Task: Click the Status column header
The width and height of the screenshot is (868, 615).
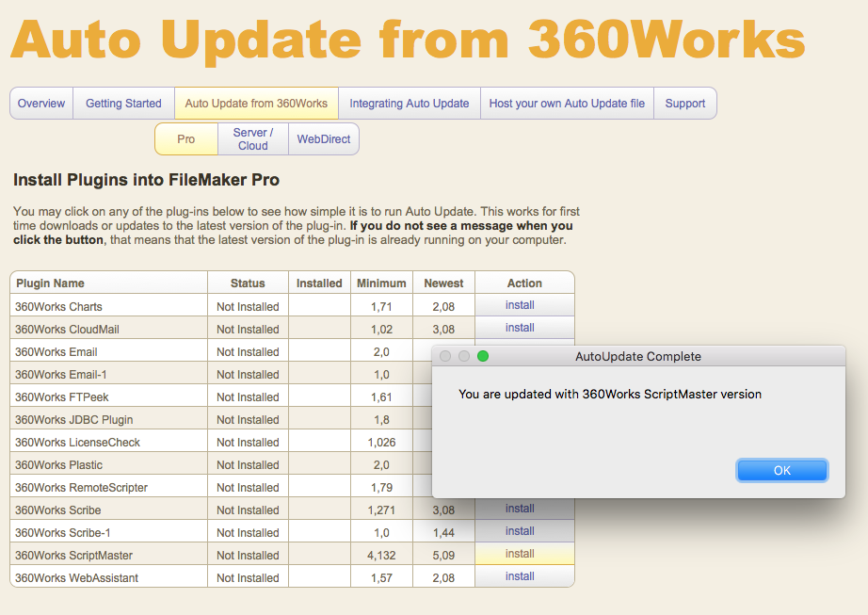Action: pos(248,283)
